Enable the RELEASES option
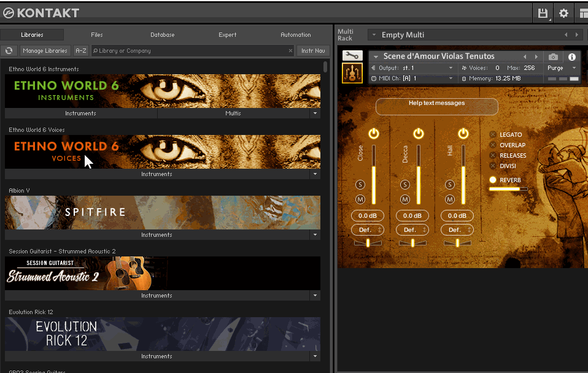588x373 pixels. coord(493,156)
